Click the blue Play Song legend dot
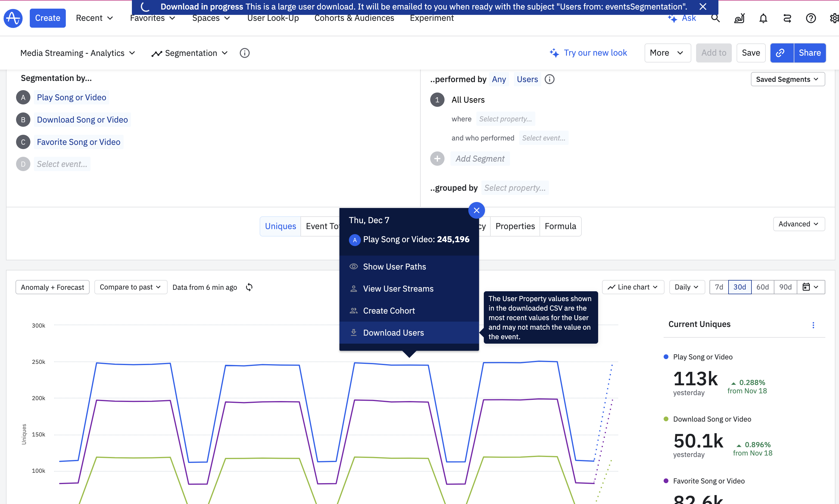 pos(666,357)
